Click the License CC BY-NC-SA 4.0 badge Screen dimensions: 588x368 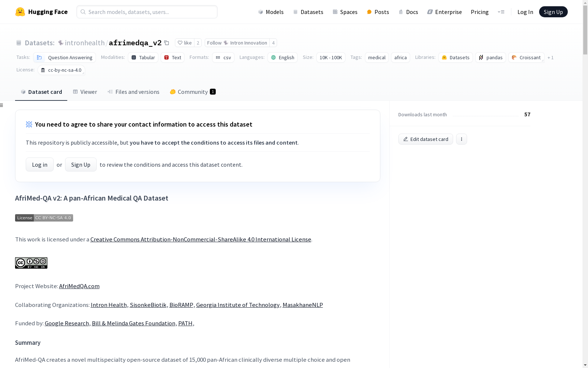pyautogui.click(x=44, y=218)
